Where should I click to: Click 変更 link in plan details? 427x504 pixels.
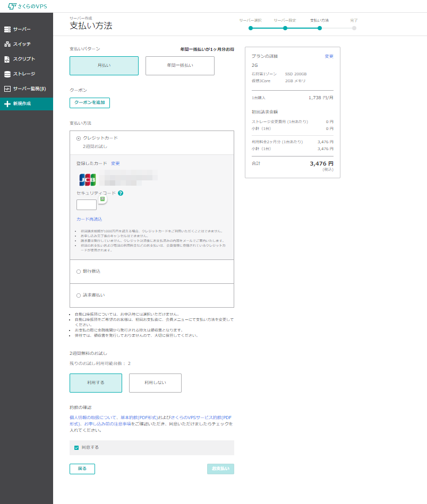329,56
